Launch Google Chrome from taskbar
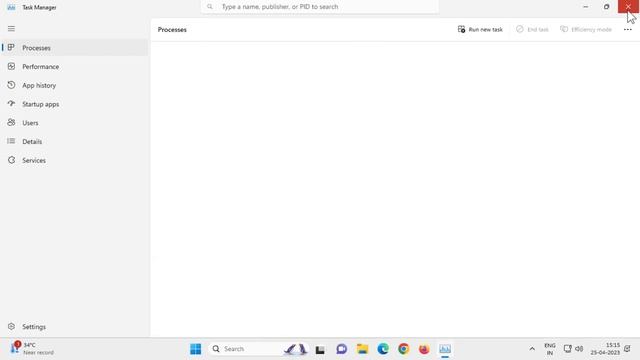Screen dimensions: 640x360 [x=404, y=349]
